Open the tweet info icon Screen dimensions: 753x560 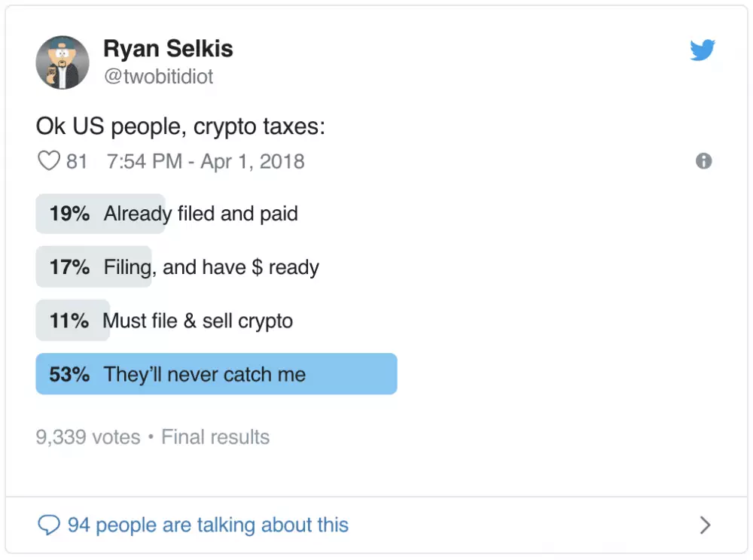703,161
